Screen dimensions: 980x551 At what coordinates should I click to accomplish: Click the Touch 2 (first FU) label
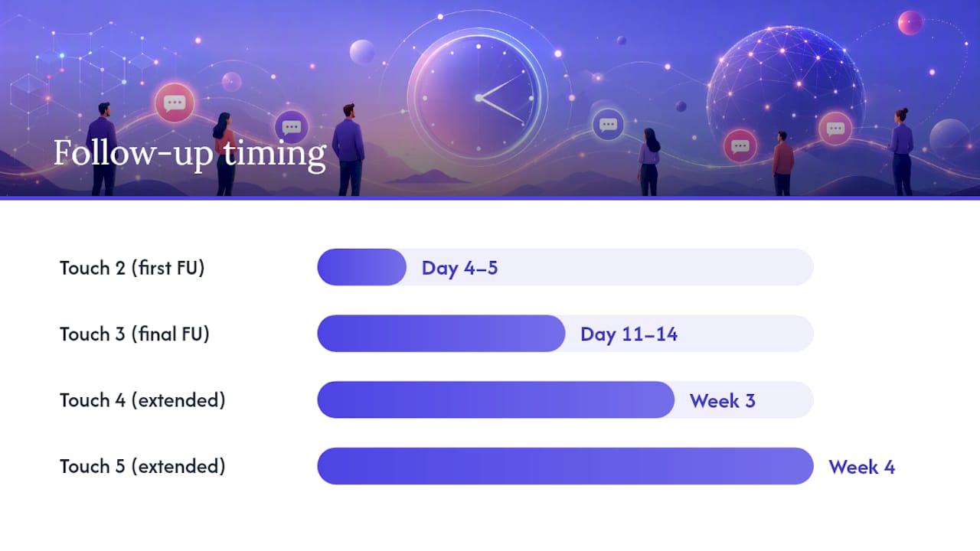132,268
